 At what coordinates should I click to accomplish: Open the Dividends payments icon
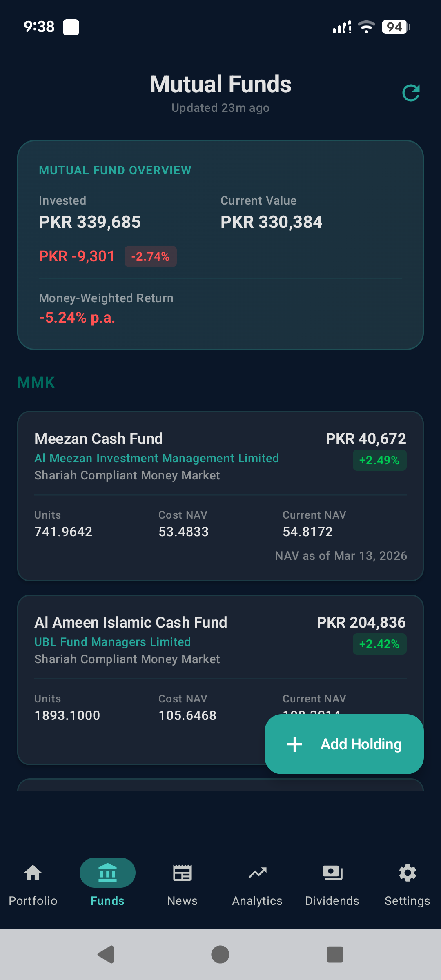(332, 873)
